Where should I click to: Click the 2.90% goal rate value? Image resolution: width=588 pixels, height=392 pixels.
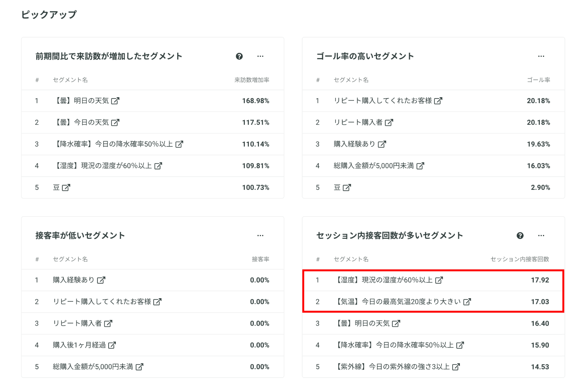tap(540, 187)
